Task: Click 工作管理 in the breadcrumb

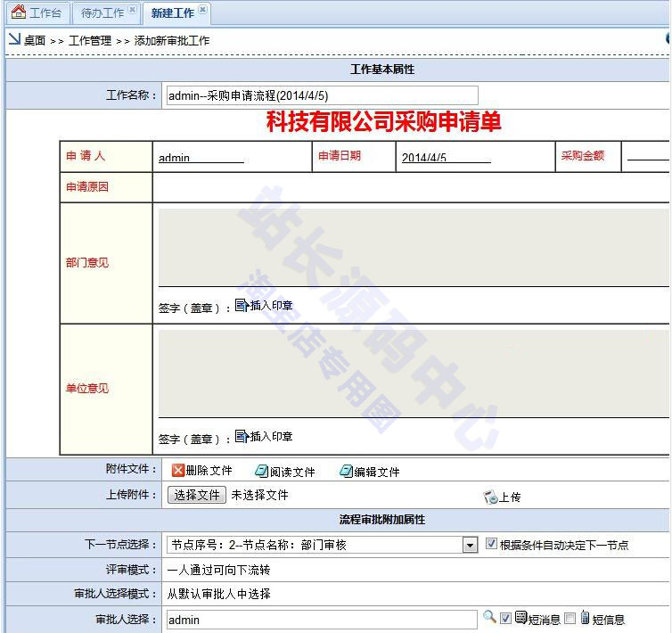Action: click(x=90, y=41)
